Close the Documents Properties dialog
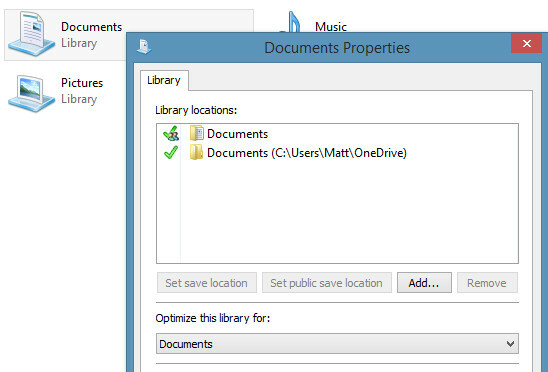 (x=526, y=43)
